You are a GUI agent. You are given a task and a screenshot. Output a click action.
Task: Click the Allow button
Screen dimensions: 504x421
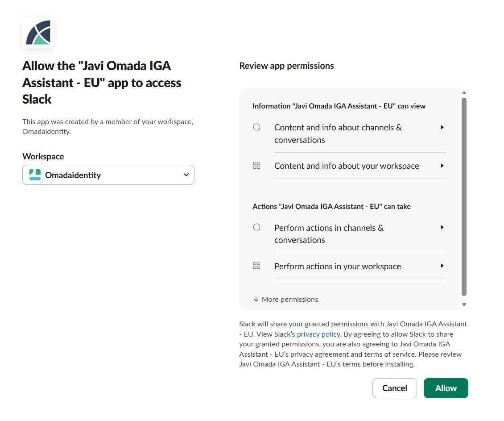click(x=446, y=388)
